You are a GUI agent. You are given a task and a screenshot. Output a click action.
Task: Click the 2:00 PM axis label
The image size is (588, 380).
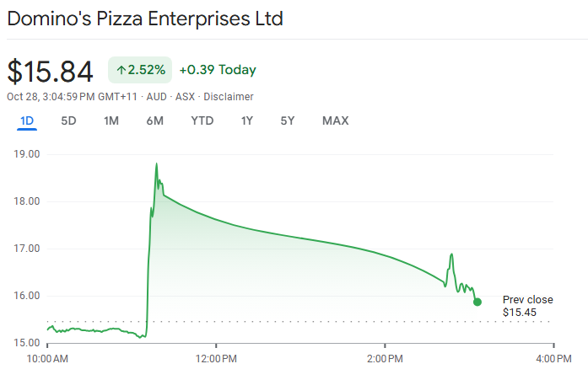pyautogui.click(x=385, y=358)
